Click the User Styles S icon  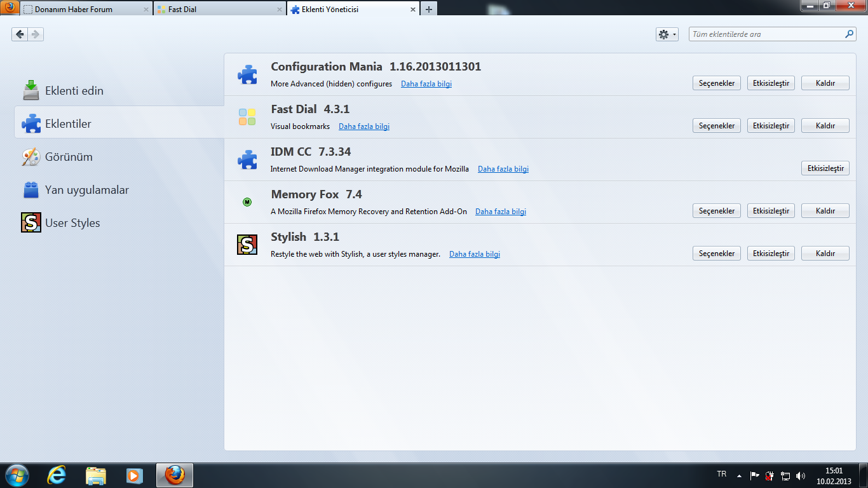[31, 223]
